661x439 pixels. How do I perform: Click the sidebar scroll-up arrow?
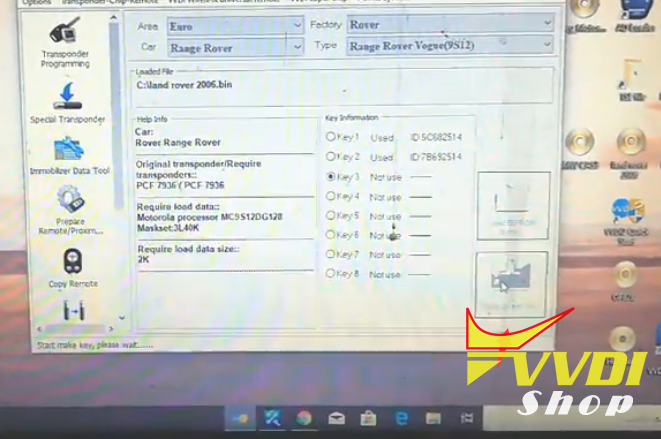point(113,18)
